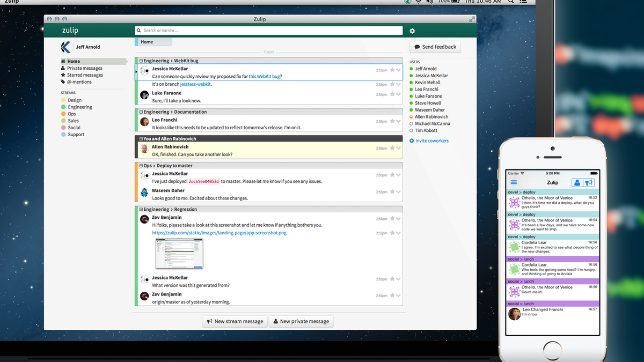Tap the megaphone icon on phone app
The height and width of the screenshot is (362, 644).
(589, 183)
